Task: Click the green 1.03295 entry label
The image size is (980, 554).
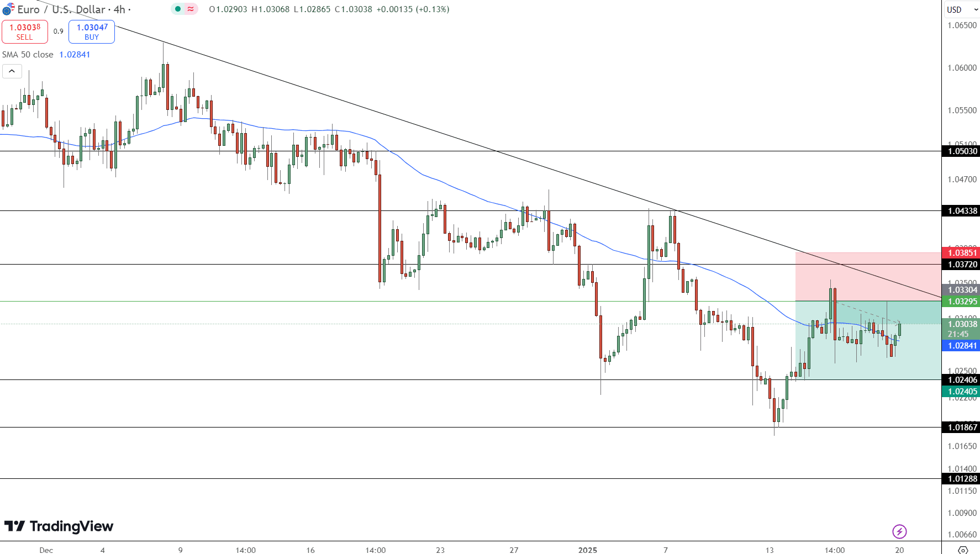Action: [962, 302]
